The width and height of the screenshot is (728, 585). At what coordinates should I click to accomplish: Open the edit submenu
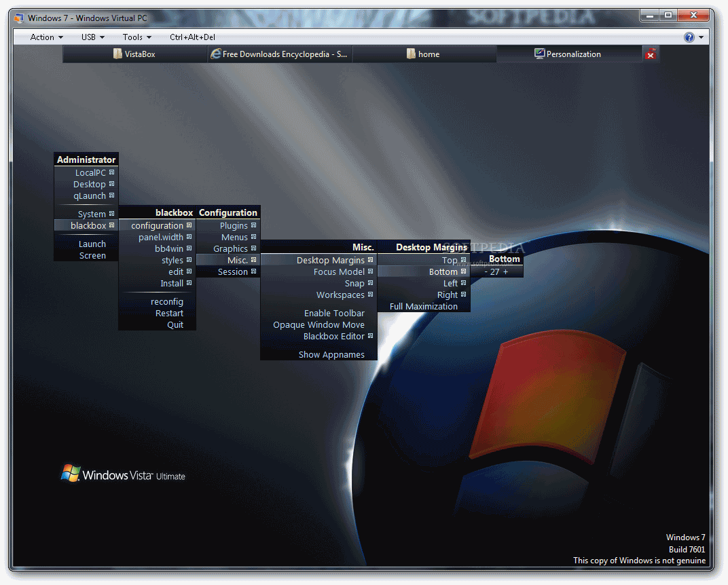click(158, 272)
